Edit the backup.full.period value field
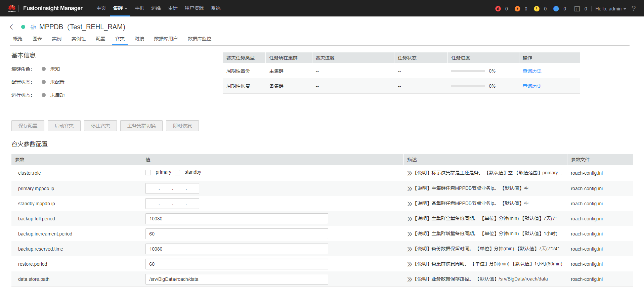 pos(237,219)
